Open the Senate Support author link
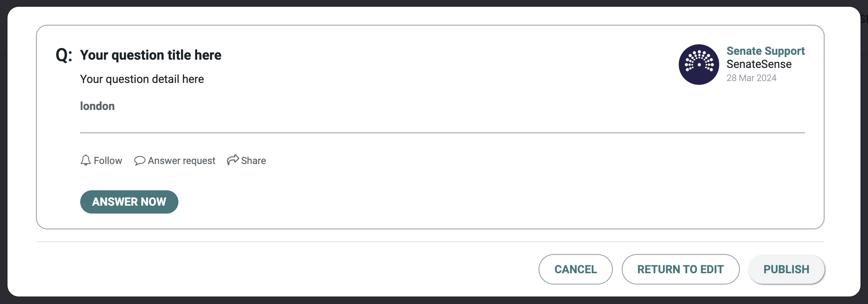 765,51
